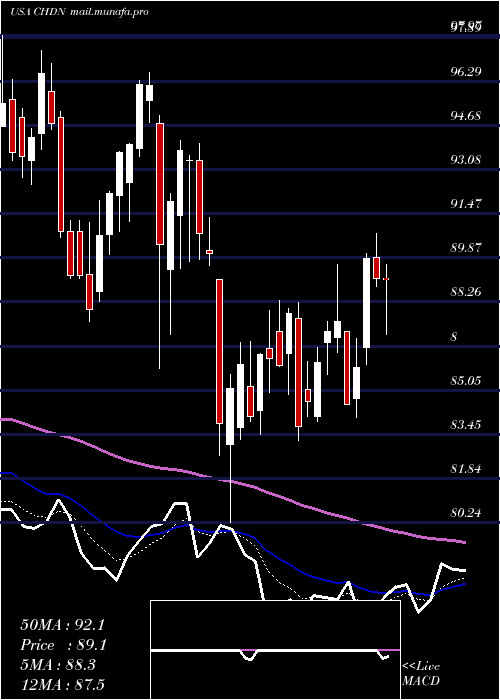The width and height of the screenshot is (500, 700).
Task: Select the 89.87 price axis label
Action: coord(466,247)
